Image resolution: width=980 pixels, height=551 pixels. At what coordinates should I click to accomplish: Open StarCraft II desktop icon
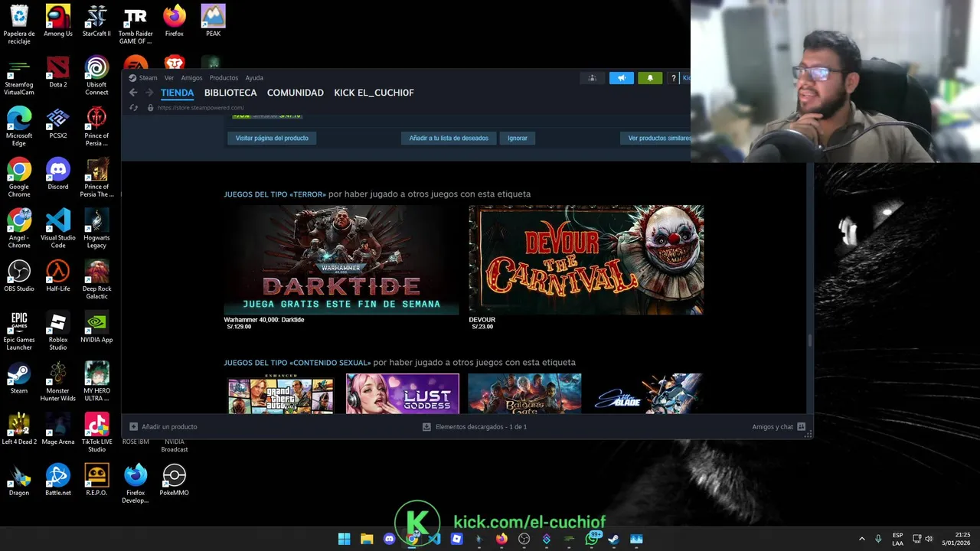[x=96, y=21]
